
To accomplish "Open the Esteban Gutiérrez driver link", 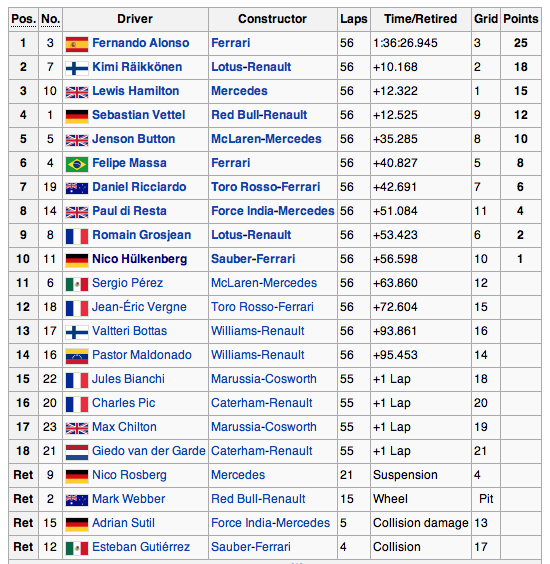I will [141, 547].
